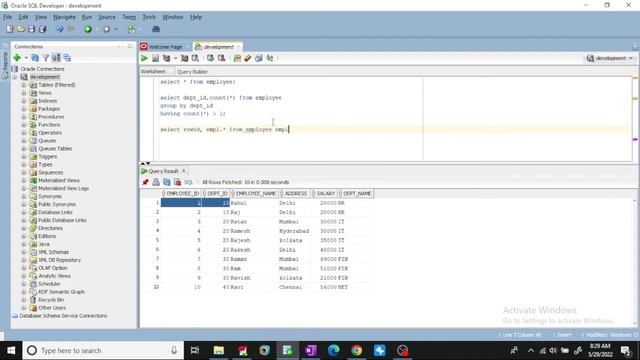Switch to the Welcome Page tab

pyautogui.click(x=165, y=47)
